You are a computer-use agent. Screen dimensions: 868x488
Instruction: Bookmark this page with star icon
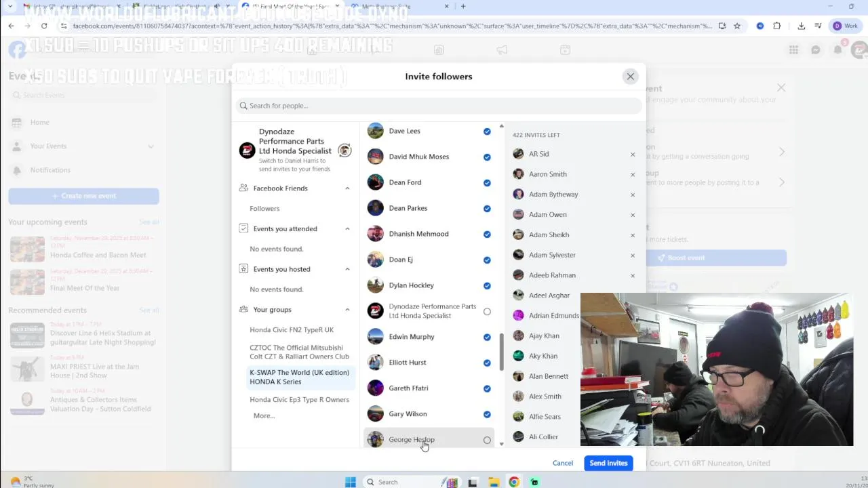pyautogui.click(x=736, y=26)
